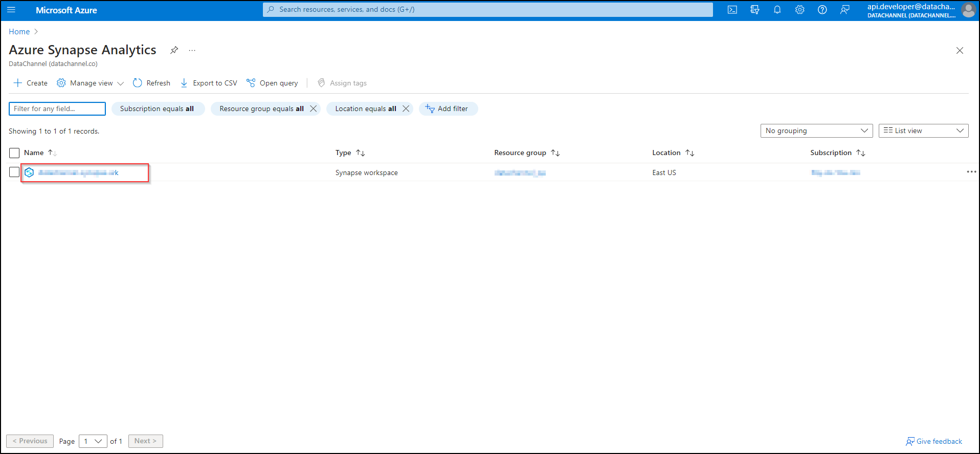
Task: Launch Cloud Shell from the top bar
Action: 732,10
